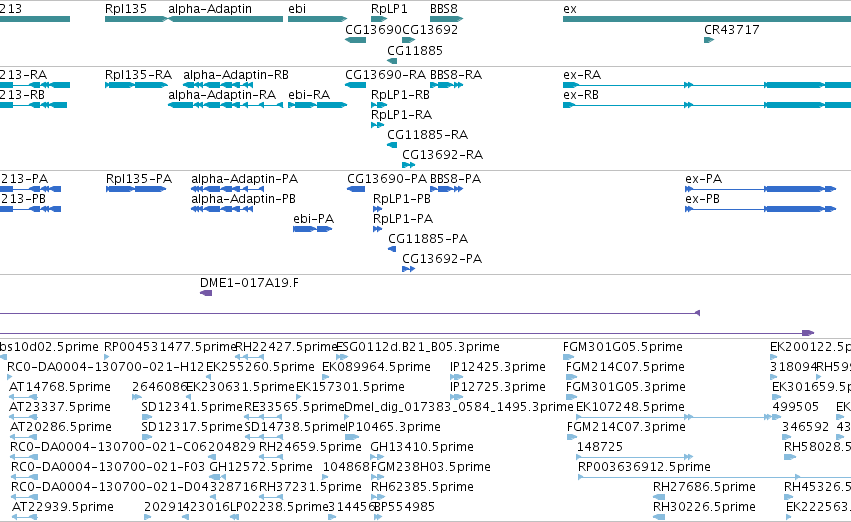Select EST FGM214C07.3prime

[627, 427]
